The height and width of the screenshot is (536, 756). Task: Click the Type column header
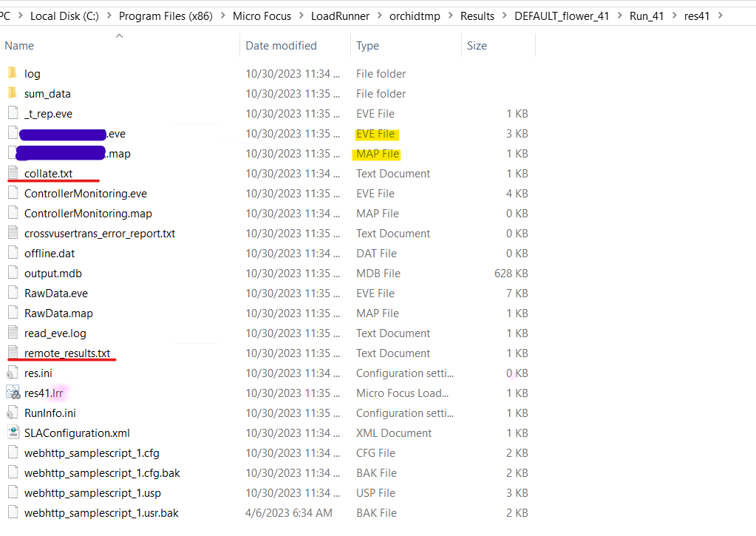tap(367, 45)
